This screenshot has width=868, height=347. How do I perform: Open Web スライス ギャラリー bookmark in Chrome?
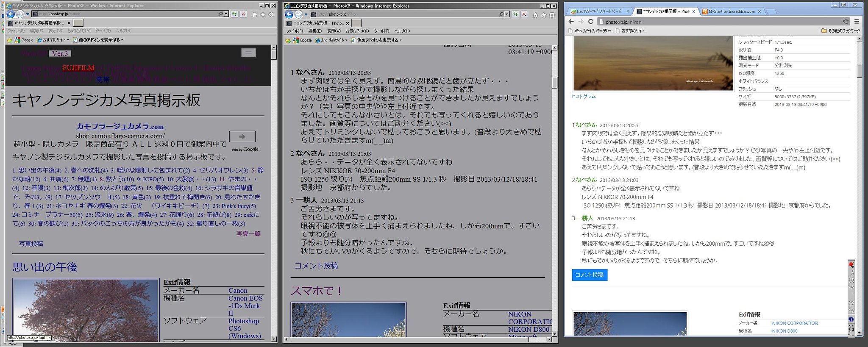click(589, 31)
